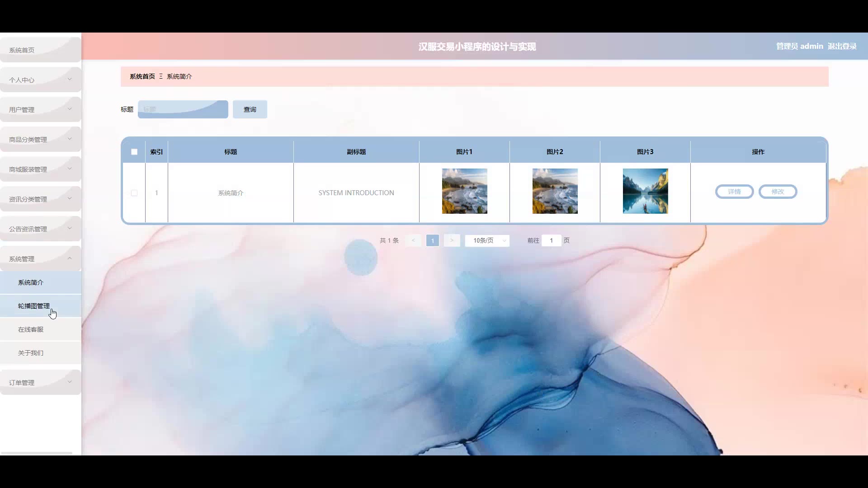Image resolution: width=868 pixels, height=488 pixels.
Task: Focus the 标题 search input field
Action: click(x=183, y=109)
